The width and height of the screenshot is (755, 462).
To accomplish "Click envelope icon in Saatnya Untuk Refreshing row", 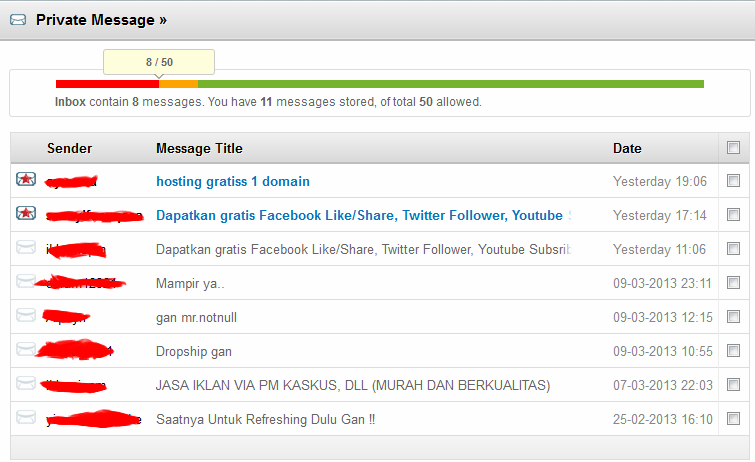I will click(26, 417).
